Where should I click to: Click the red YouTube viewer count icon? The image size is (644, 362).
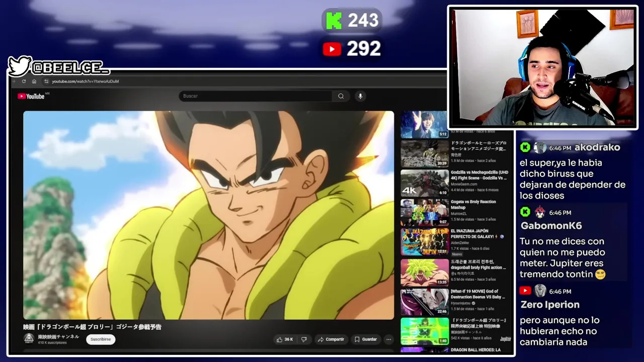click(332, 49)
